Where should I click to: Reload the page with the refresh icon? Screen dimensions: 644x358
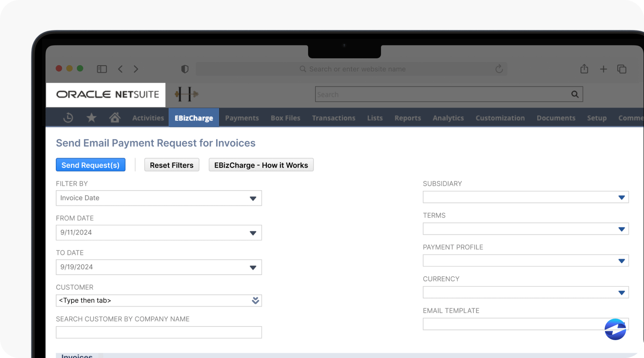coord(499,69)
